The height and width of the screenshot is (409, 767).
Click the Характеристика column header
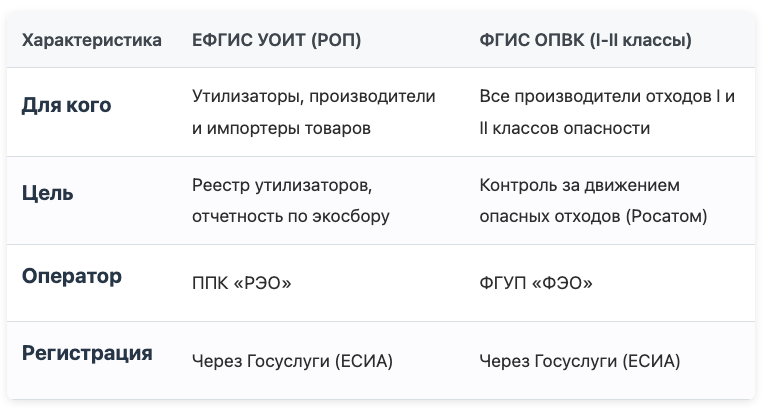91,40
